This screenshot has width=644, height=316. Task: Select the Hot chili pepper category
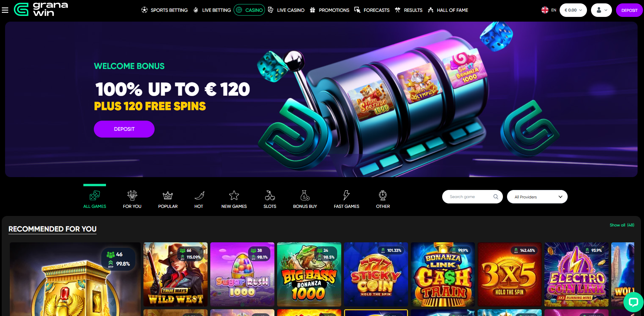click(199, 199)
